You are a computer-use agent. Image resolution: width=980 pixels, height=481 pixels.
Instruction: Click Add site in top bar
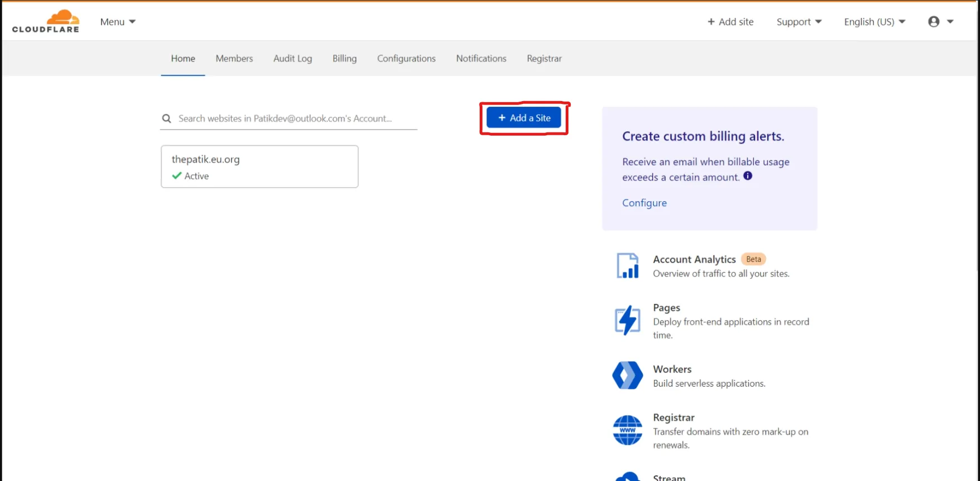(x=730, y=22)
